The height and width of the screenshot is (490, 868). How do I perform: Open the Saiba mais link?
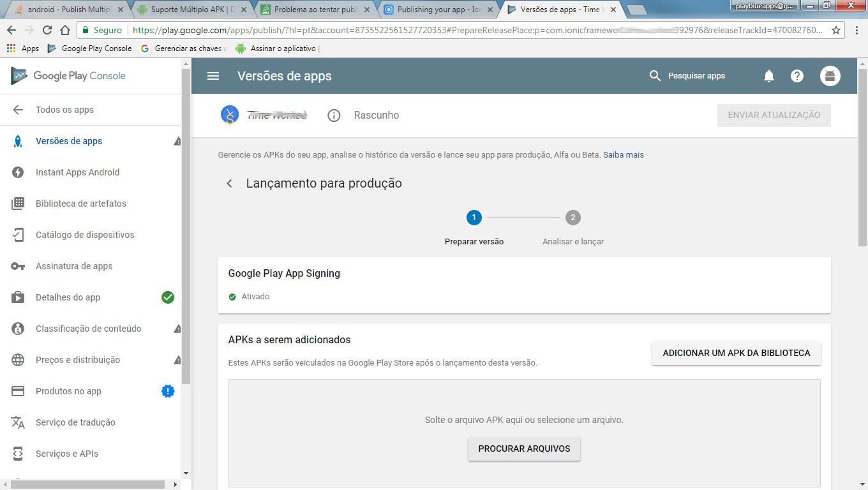coord(624,155)
